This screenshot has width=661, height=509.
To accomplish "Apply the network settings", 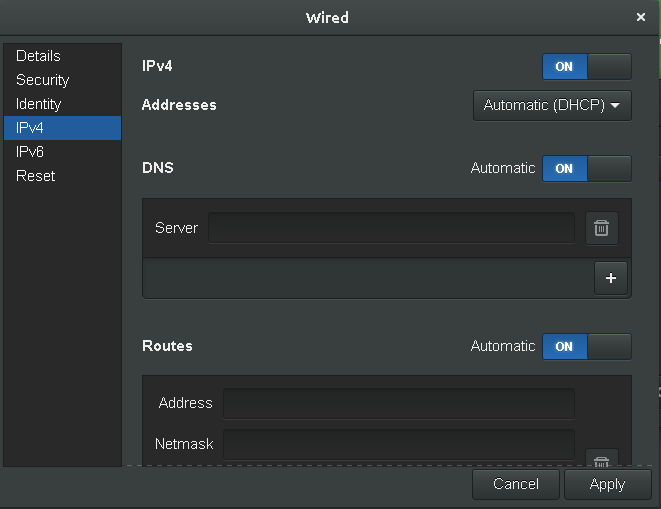I will click(607, 484).
